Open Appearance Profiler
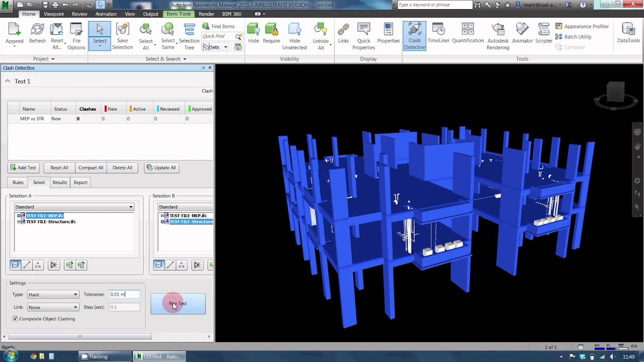The width and height of the screenshot is (644, 362). coord(582,26)
